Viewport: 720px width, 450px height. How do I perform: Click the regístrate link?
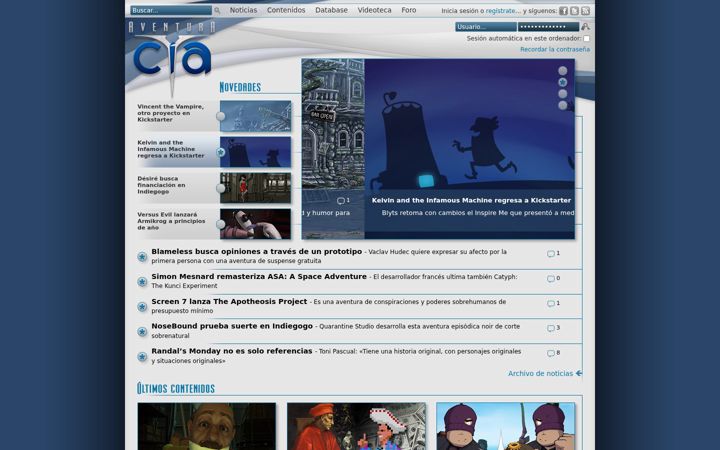(x=501, y=11)
